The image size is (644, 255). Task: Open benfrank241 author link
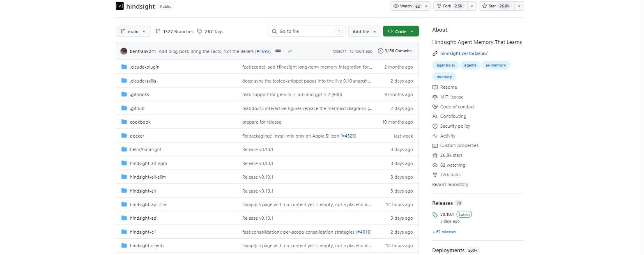(x=143, y=51)
